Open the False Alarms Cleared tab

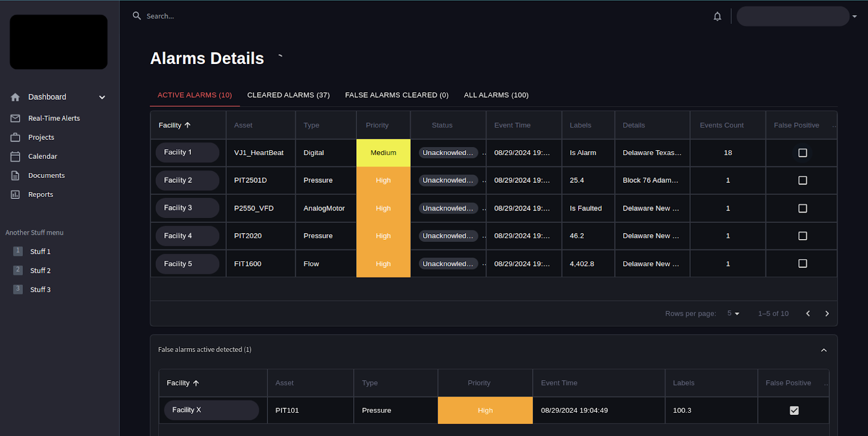click(x=397, y=95)
